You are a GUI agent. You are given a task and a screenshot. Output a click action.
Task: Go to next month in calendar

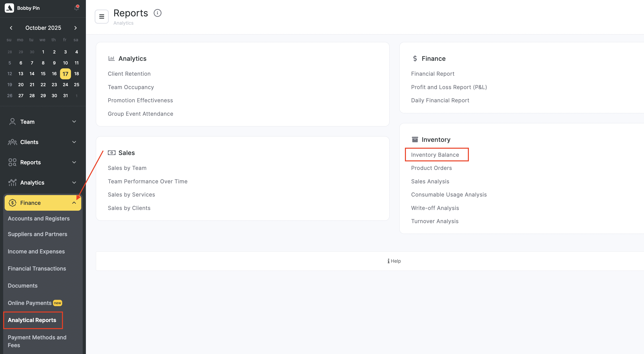[x=76, y=28]
